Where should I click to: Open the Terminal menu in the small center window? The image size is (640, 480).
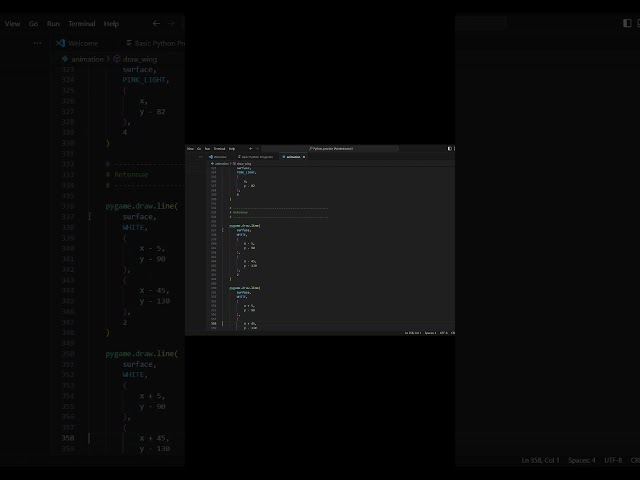coord(219,149)
